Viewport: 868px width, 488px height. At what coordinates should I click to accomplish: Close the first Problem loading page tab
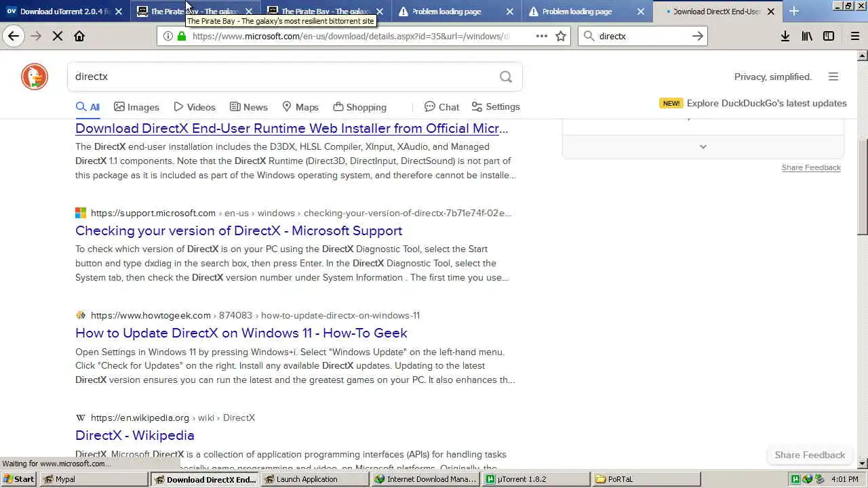pyautogui.click(x=510, y=12)
